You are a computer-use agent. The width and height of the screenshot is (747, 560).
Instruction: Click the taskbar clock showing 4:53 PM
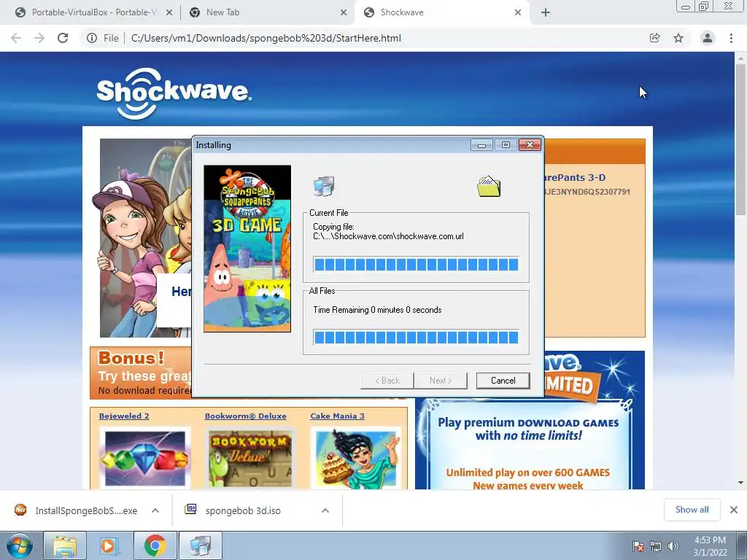[710, 546]
